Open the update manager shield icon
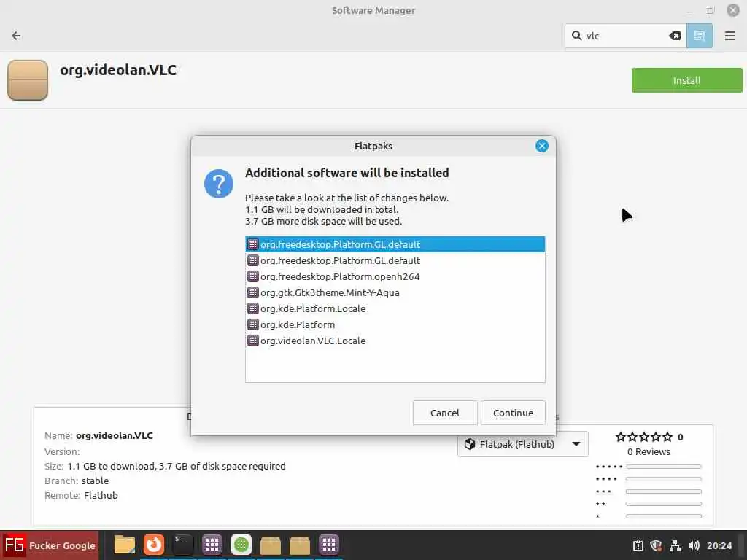Image resolution: width=747 pixels, height=560 pixels. pyautogui.click(x=656, y=545)
